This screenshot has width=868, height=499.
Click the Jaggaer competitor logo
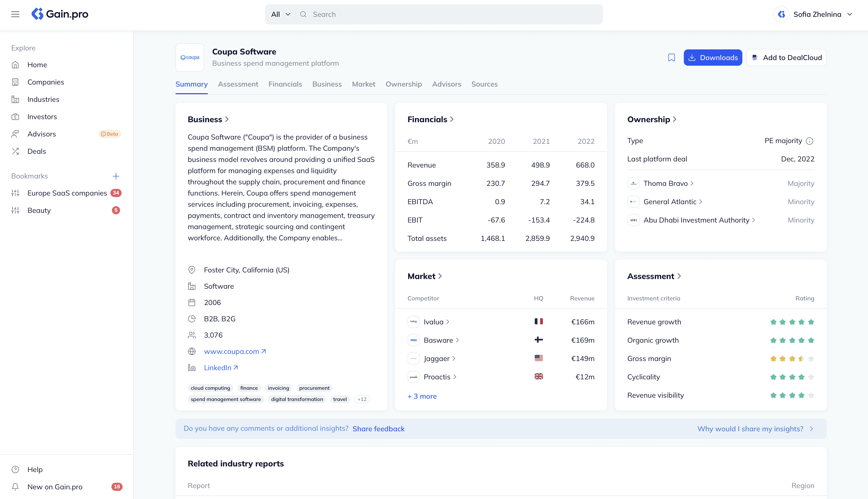tap(413, 358)
